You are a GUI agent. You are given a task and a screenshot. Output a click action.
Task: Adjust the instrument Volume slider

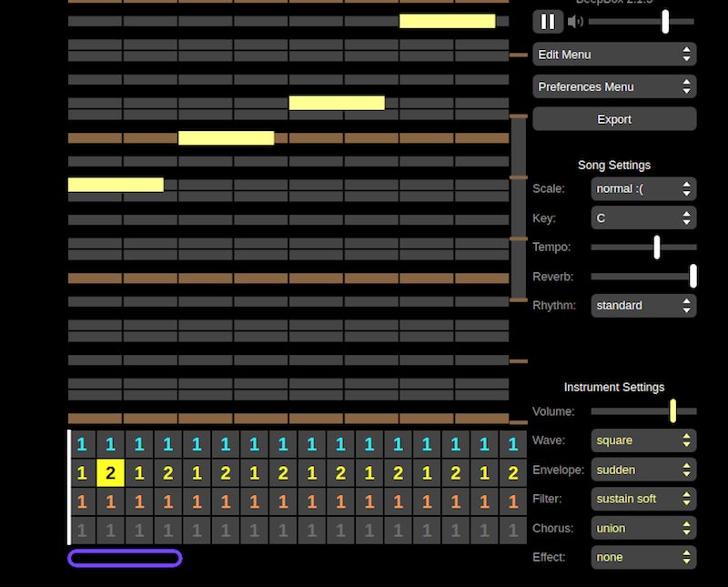pyautogui.click(x=643, y=411)
